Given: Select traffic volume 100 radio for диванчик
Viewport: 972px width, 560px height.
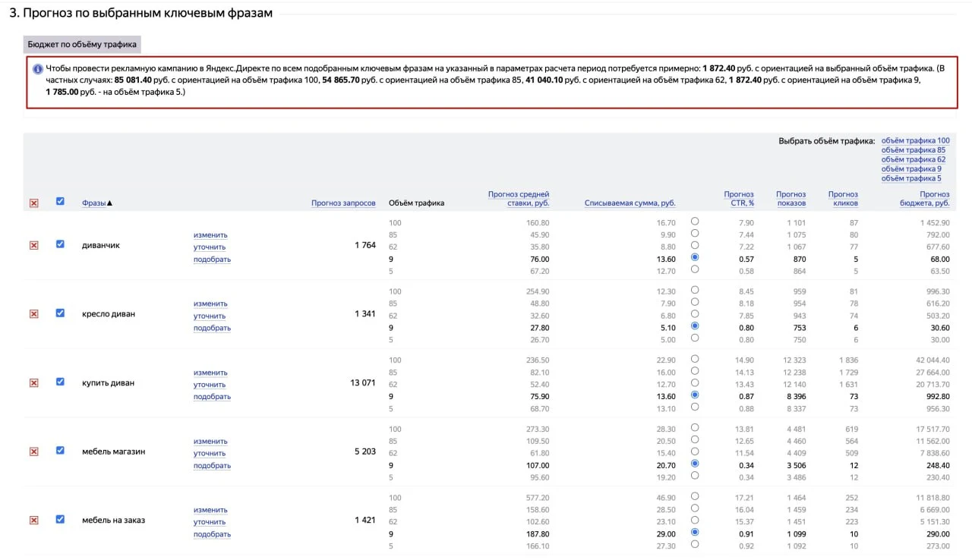Looking at the screenshot, I should 695,222.
